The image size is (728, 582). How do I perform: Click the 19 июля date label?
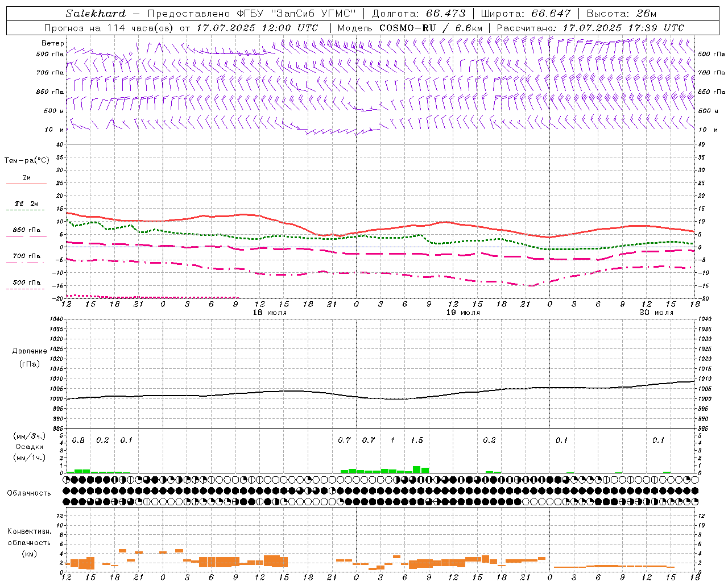[x=463, y=313]
